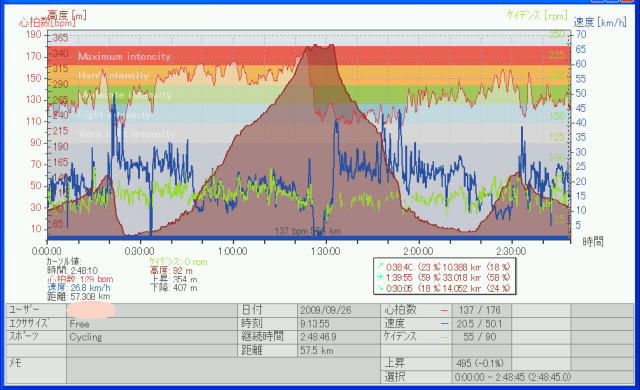Click the cursor value 速度: 26.8 km/h
Image resolution: width=640 pixels, height=390 pixels.
click(x=79, y=288)
